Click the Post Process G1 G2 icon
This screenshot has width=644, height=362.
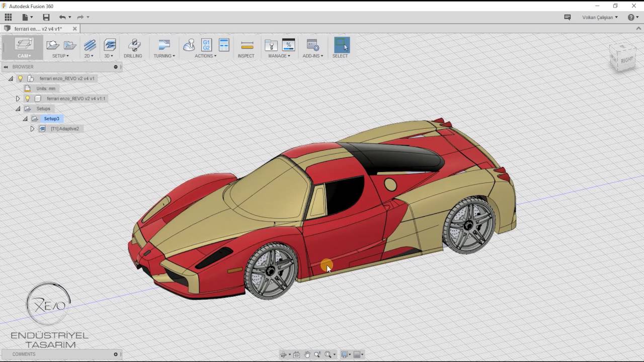click(206, 45)
